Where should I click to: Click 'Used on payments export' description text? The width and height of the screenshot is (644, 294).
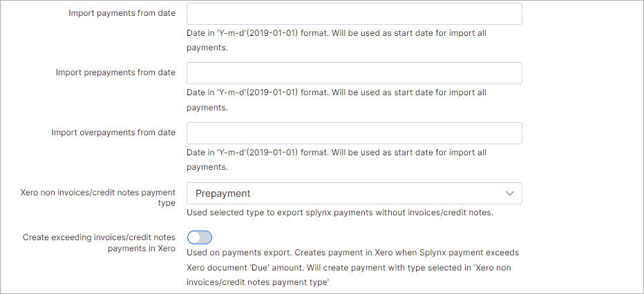[x=352, y=253]
